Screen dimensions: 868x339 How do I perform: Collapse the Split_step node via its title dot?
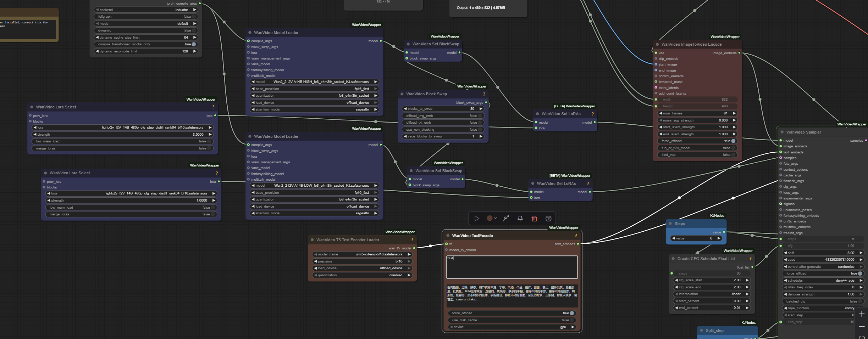(702, 330)
